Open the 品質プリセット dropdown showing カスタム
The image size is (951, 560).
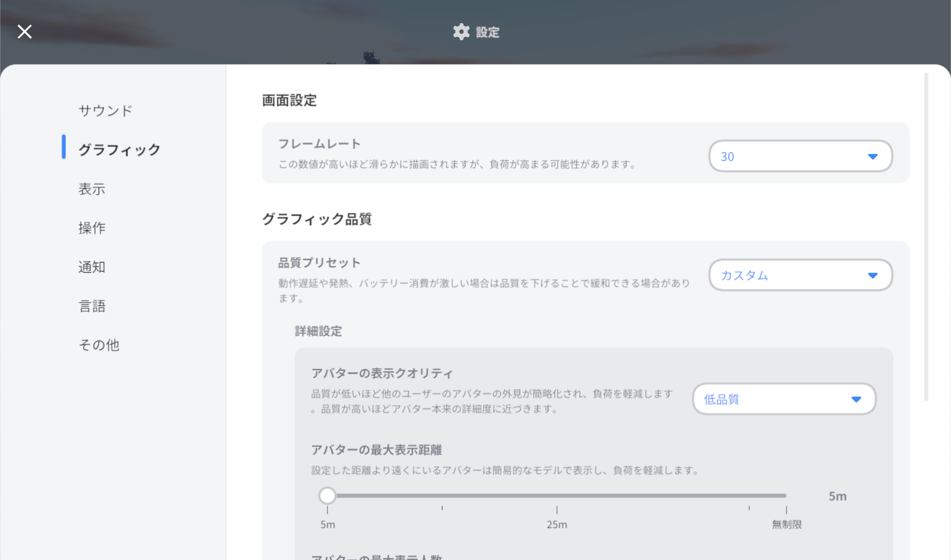coord(800,275)
